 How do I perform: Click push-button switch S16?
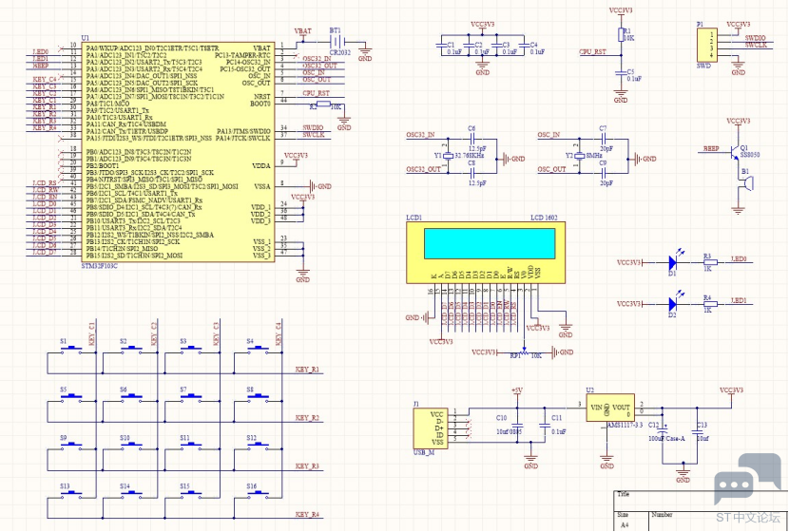[258, 493]
